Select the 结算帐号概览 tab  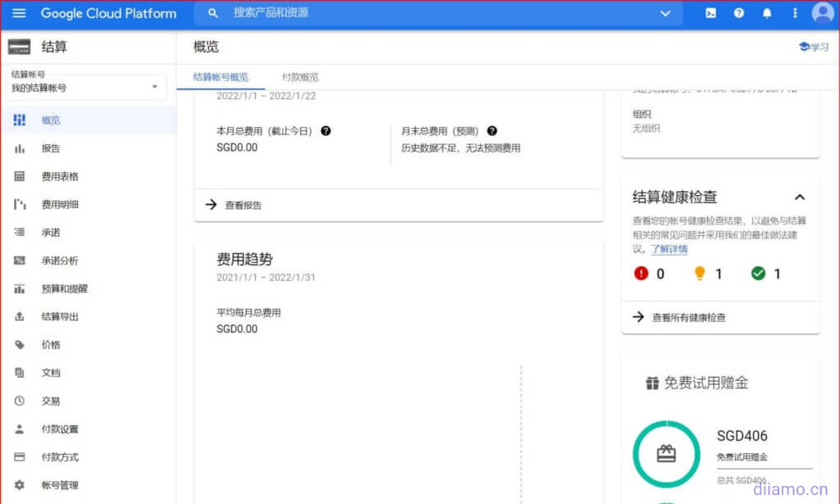[221, 77]
